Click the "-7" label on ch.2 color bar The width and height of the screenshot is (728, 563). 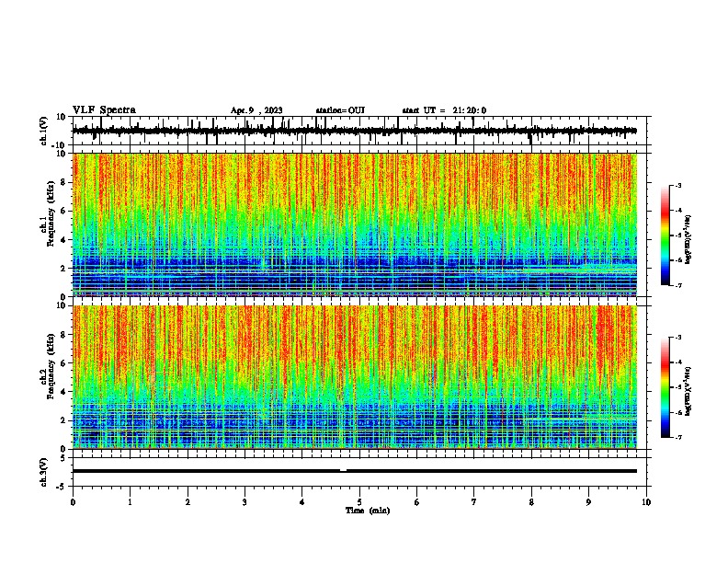pyautogui.click(x=677, y=437)
